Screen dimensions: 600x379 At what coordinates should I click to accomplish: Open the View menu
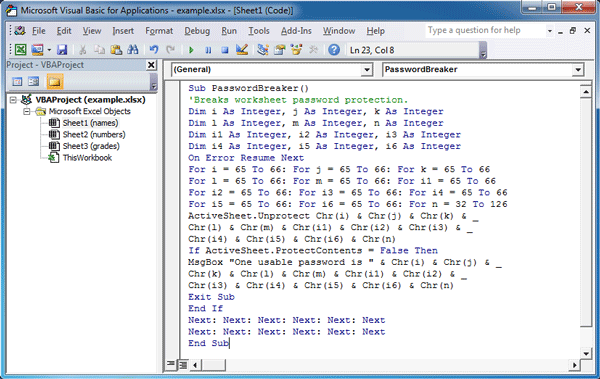(x=92, y=31)
